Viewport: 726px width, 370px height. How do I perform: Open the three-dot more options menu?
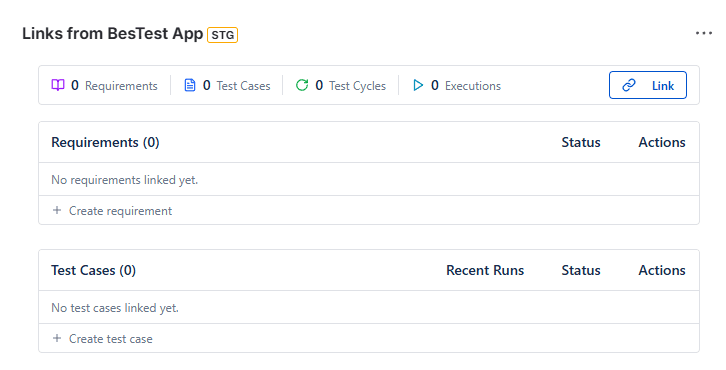[x=703, y=33]
